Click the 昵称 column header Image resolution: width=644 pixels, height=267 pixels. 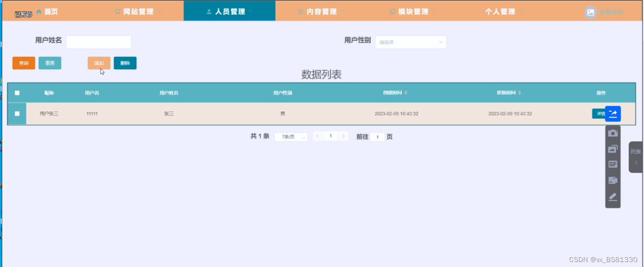[49, 93]
